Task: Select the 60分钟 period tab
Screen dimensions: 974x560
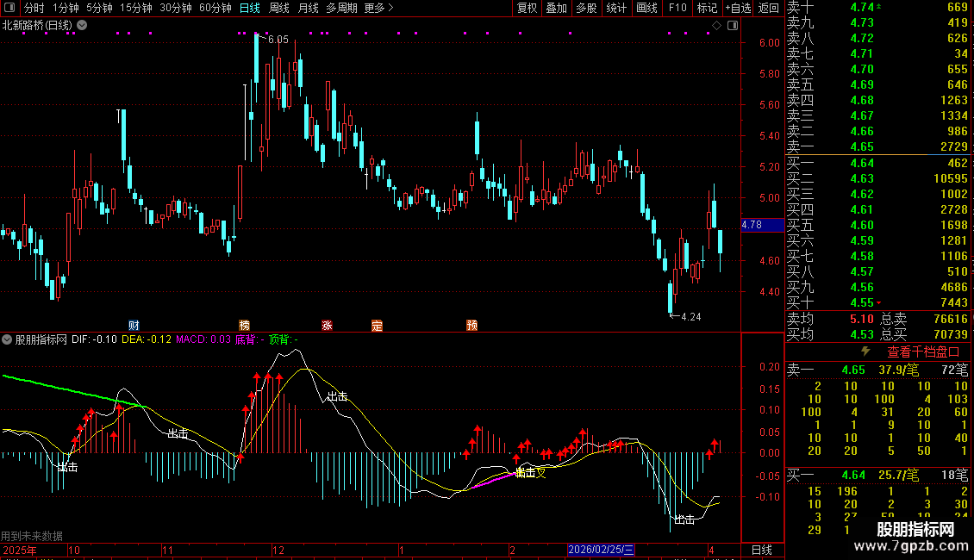Action: coord(215,8)
